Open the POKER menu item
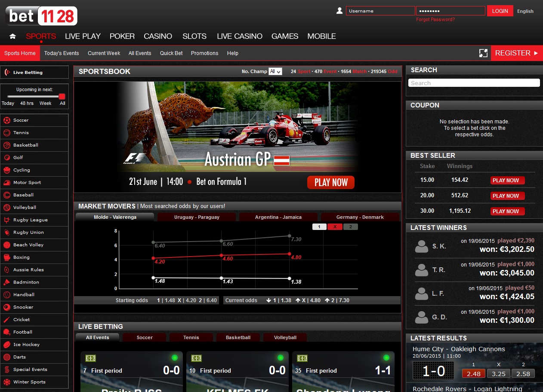 [122, 37]
